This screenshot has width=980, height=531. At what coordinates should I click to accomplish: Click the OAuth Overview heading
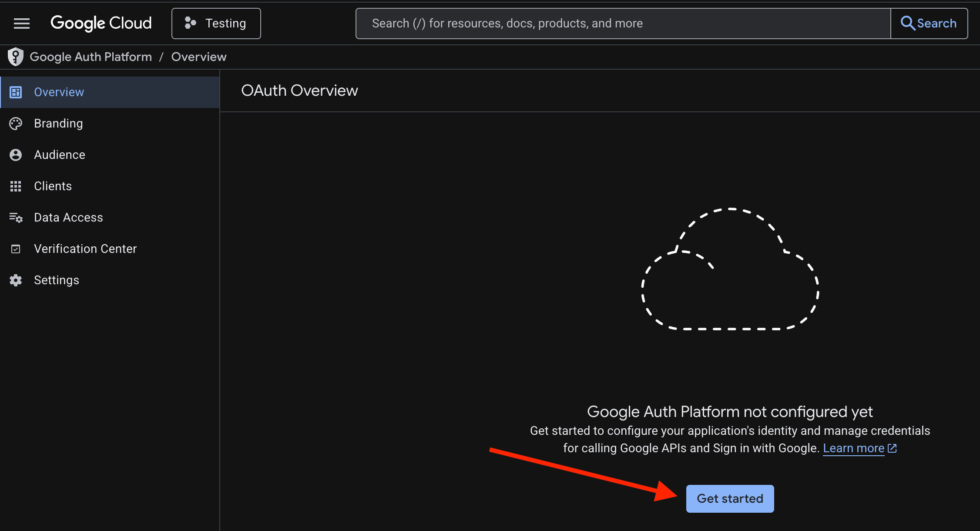(x=299, y=91)
